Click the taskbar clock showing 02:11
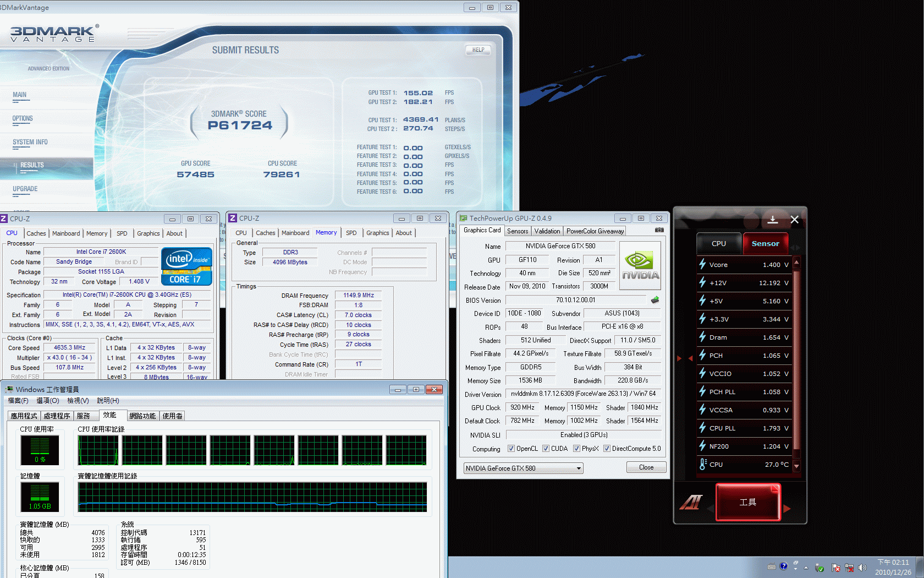Viewport: 924px width, 578px height. 893,567
